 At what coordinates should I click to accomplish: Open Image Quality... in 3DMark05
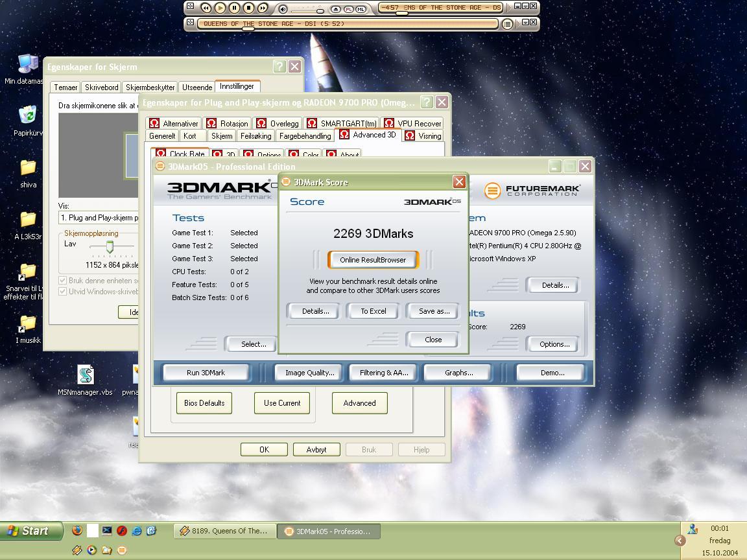tap(310, 373)
